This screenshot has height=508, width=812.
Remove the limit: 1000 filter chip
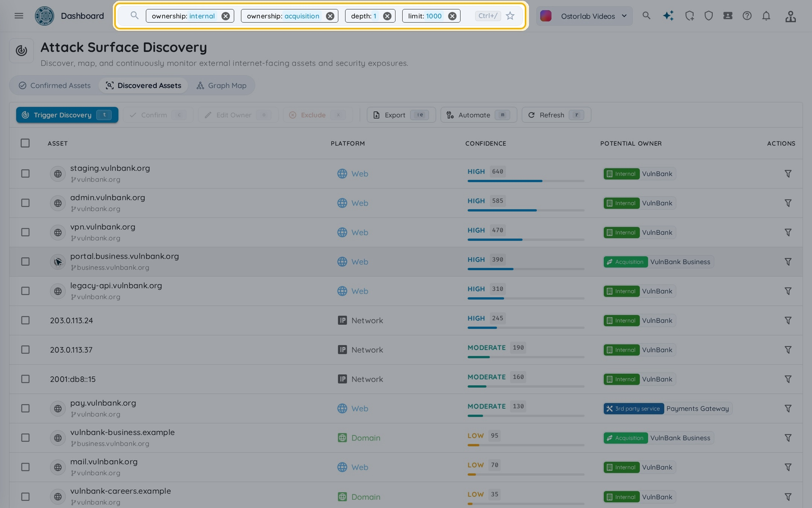pyautogui.click(x=453, y=16)
